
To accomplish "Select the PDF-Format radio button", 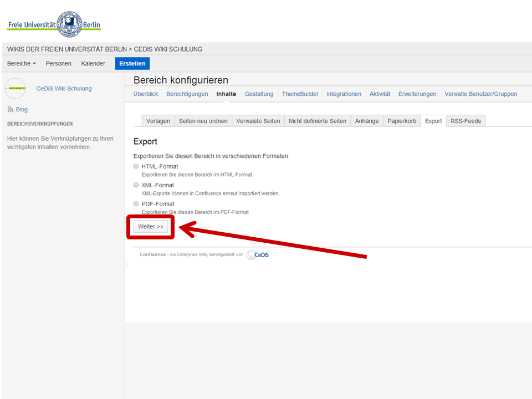I will [136, 203].
